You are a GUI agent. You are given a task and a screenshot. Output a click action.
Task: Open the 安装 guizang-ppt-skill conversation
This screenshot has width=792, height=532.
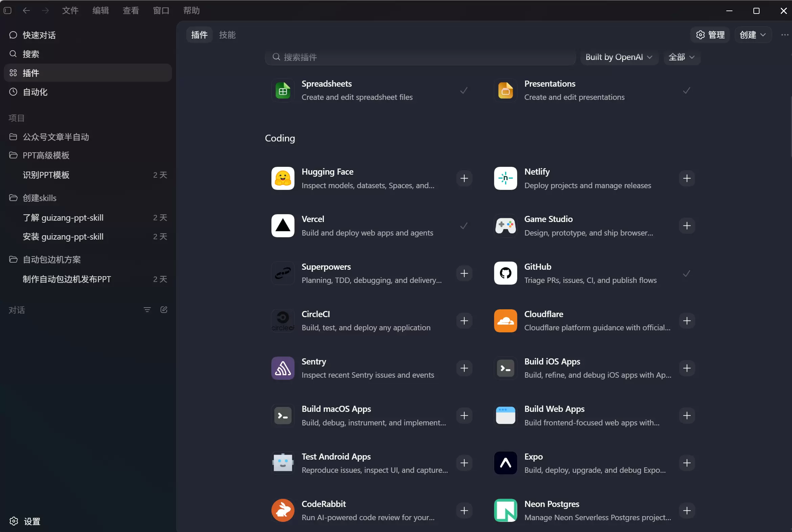pos(88,237)
